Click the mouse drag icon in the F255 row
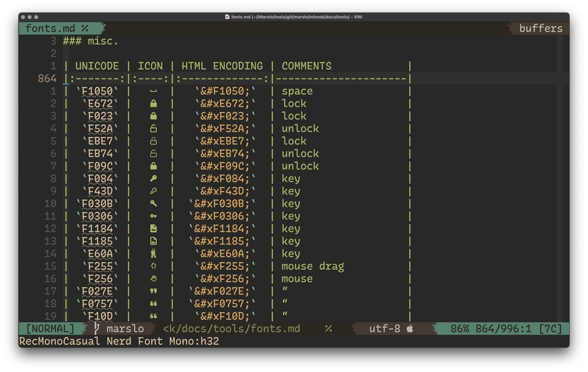588x372 pixels. pos(154,266)
